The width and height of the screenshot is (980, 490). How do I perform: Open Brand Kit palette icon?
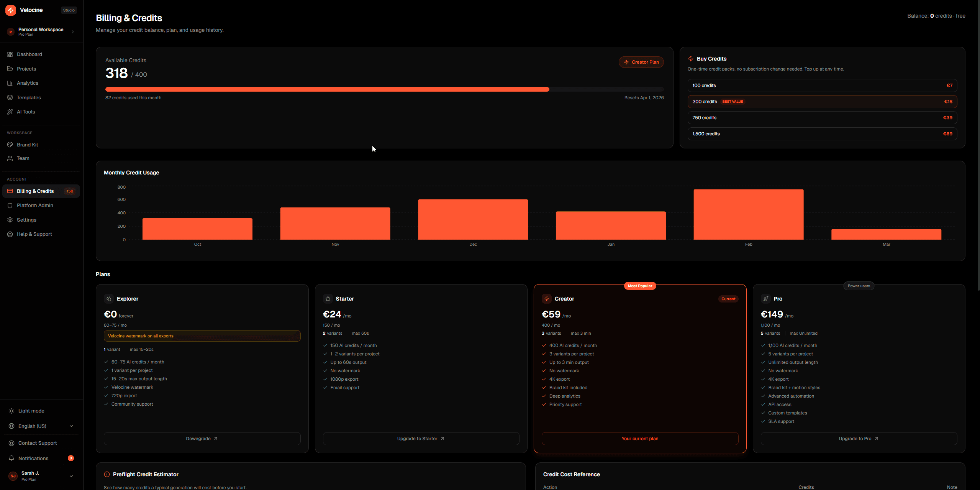point(10,145)
